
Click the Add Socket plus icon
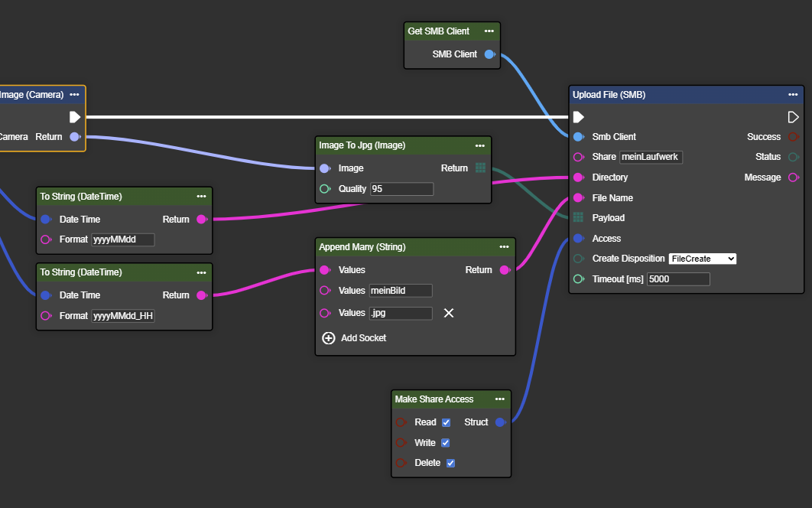329,338
